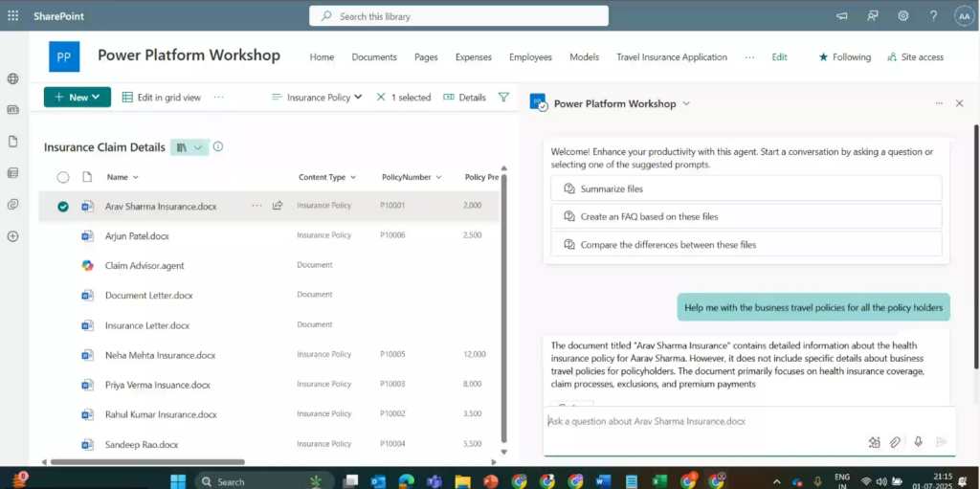
Task: Expand the New button dropdown
Action: tap(96, 97)
